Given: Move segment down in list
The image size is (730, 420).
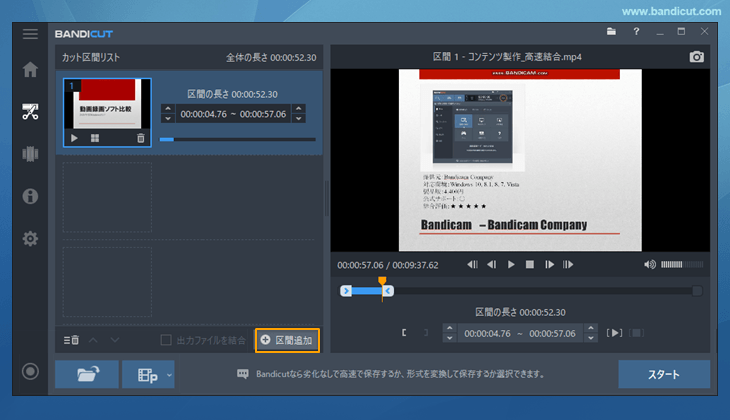Looking at the screenshot, I should point(115,340).
